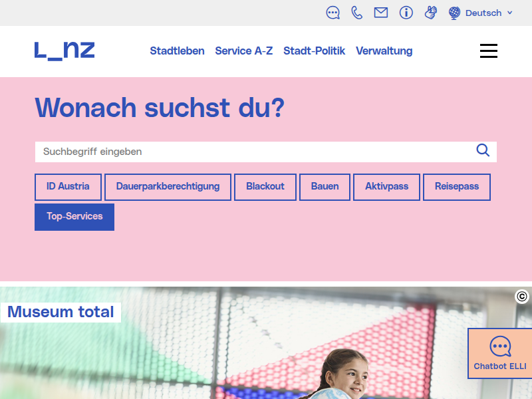Open the chat speech bubble icon in top bar
The width and height of the screenshot is (532, 399).
pyautogui.click(x=333, y=13)
